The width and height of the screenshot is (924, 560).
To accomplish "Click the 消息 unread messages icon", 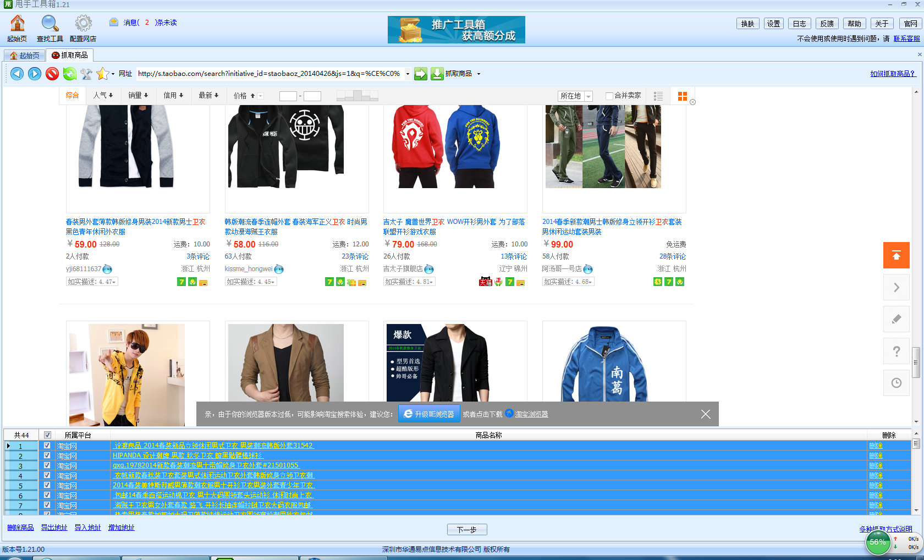I will pos(114,23).
